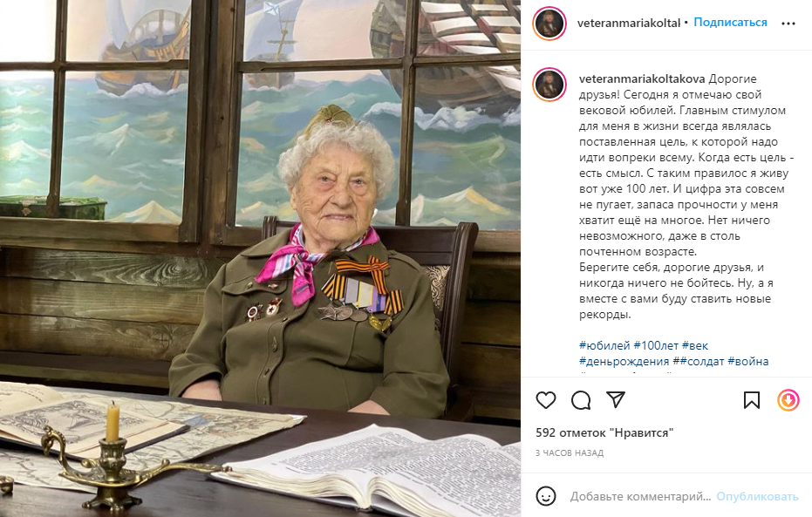Image resolution: width=812 pixels, height=517 pixels.
Task: Open the #война hashtag
Action: [747, 361]
